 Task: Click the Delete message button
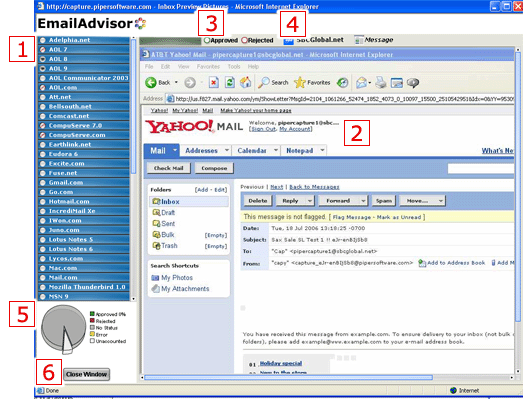(x=258, y=201)
